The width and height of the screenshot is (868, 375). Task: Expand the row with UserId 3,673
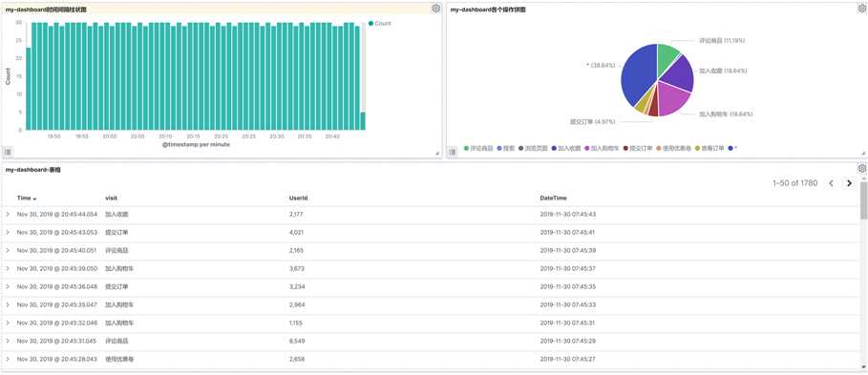[x=8, y=268]
